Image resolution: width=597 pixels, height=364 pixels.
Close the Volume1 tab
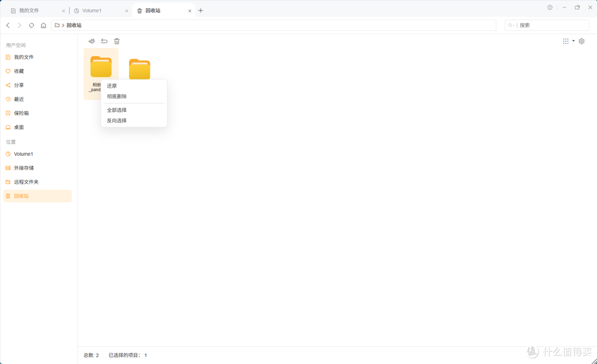coord(127,11)
